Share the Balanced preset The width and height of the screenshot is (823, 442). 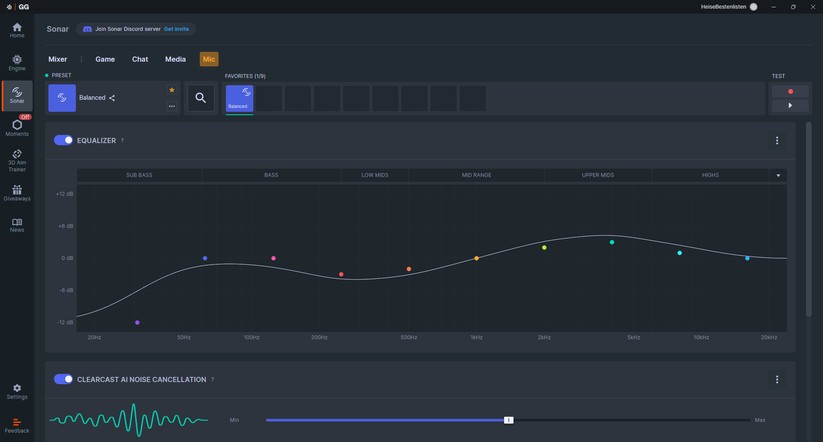[x=112, y=98]
